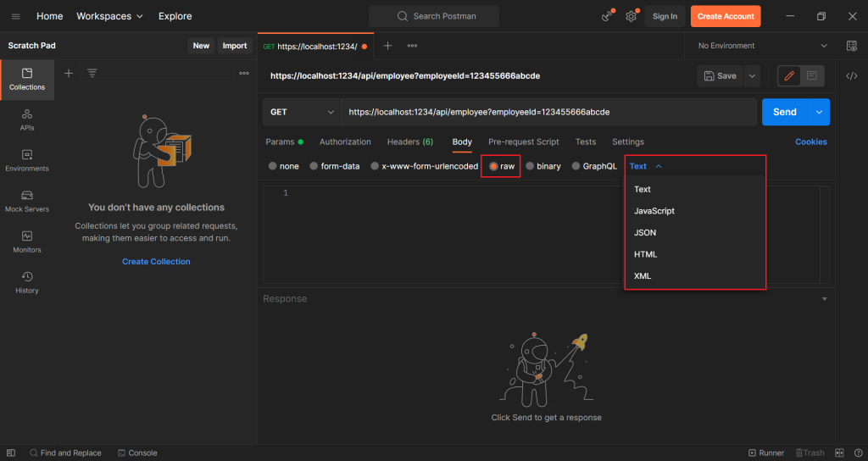Click the pencil edit icon
868x461 pixels.
(789, 75)
